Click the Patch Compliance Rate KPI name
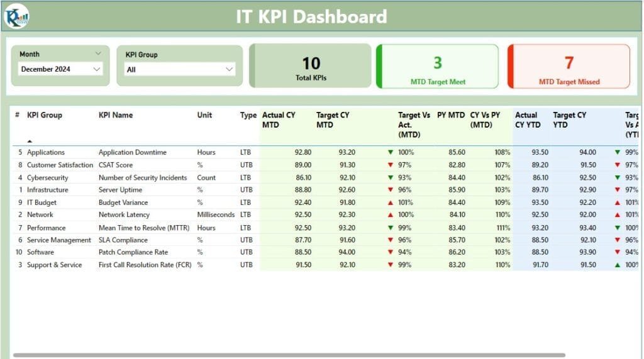The image size is (644, 359). pyautogui.click(x=133, y=252)
